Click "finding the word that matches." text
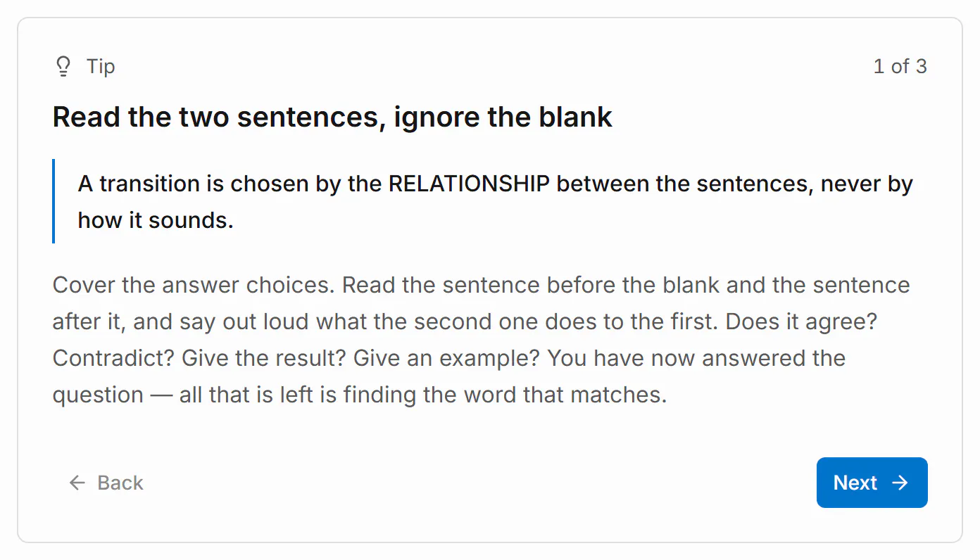This screenshot has width=980, height=560. click(505, 395)
